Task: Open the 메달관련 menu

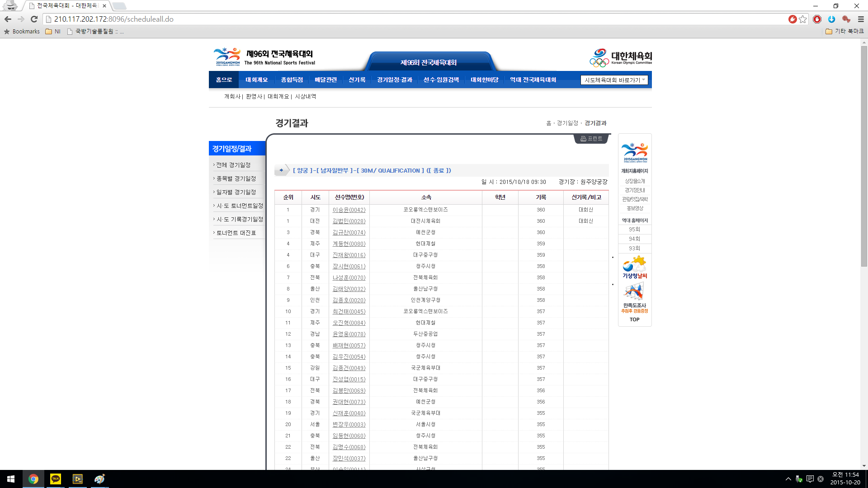Action: [x=325, y=80]
